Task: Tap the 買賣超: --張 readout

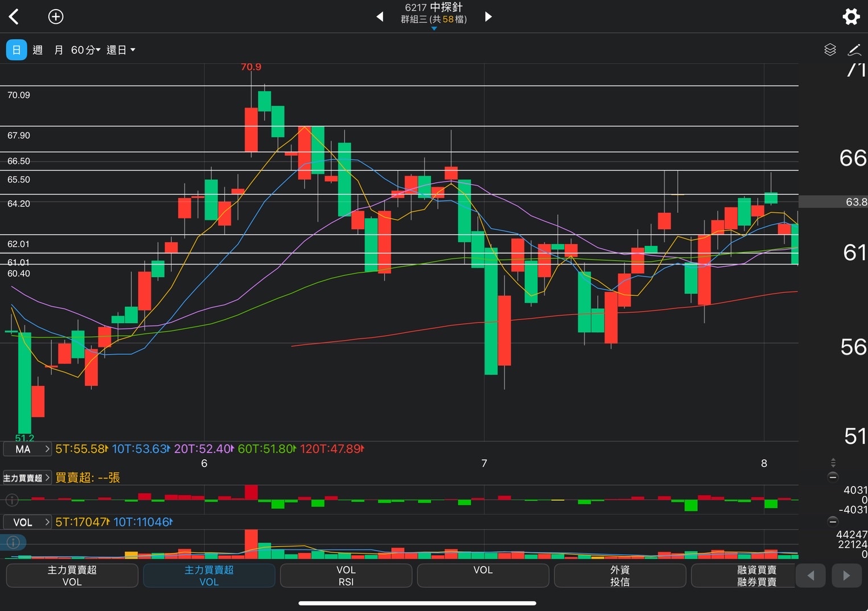Action: [x=88, y=478]
